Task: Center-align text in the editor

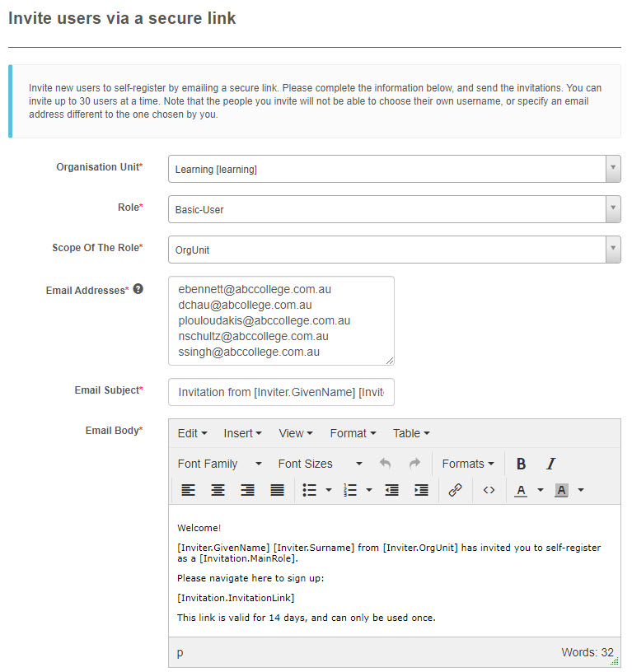Action: click(218, 490)
